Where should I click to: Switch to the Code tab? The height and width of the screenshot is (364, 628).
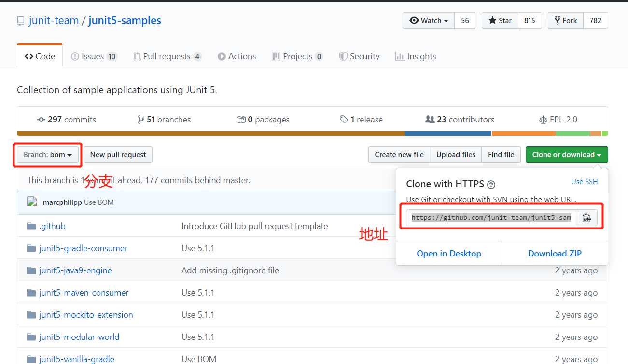40,56
